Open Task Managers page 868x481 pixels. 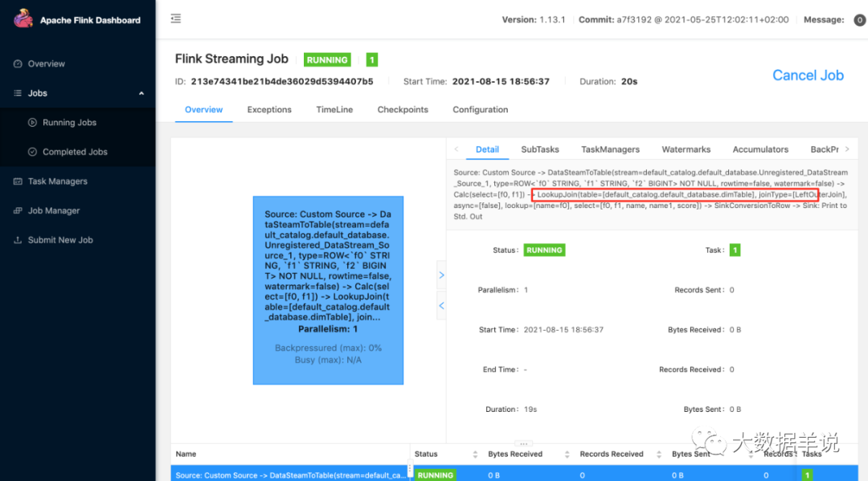pos(58,181)
